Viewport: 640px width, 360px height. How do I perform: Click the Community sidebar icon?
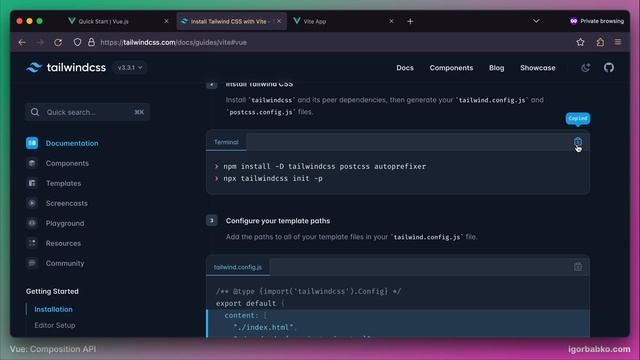[32, 263]
